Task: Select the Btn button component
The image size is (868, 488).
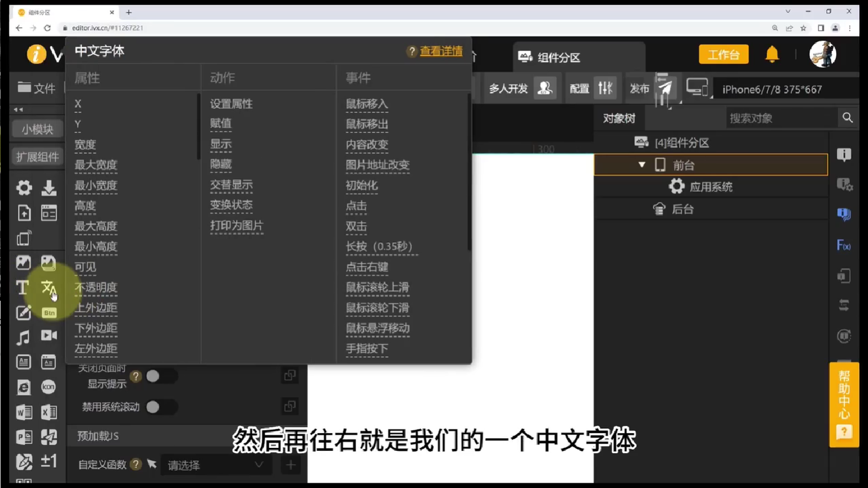Action: tap(49, 313)
